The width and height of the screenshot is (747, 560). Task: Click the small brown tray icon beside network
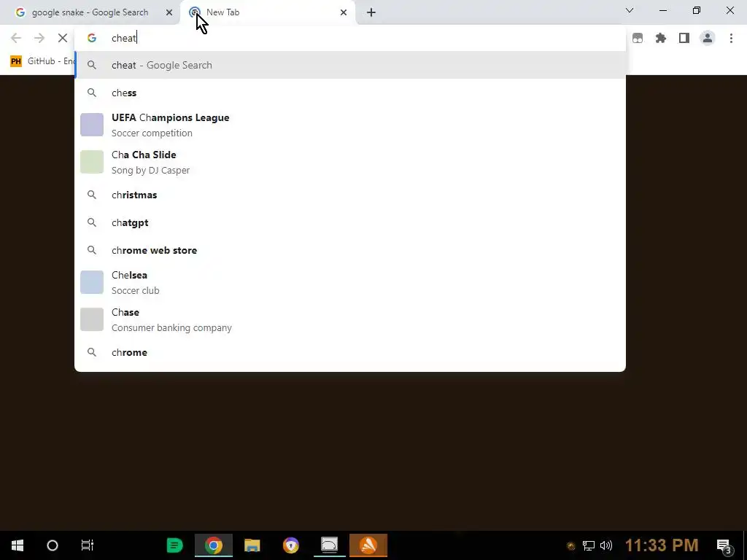tap(570, 546)
